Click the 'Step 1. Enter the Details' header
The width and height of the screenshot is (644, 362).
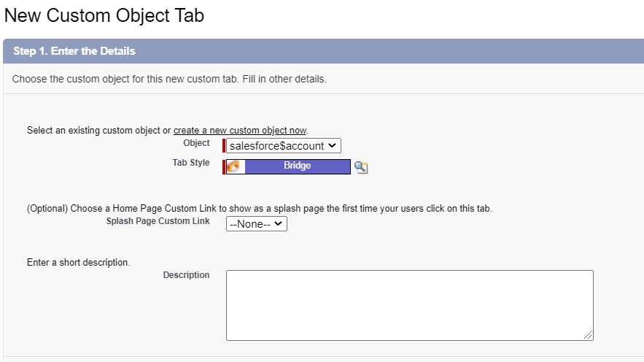pyautogui.click(x=74, y=51)
